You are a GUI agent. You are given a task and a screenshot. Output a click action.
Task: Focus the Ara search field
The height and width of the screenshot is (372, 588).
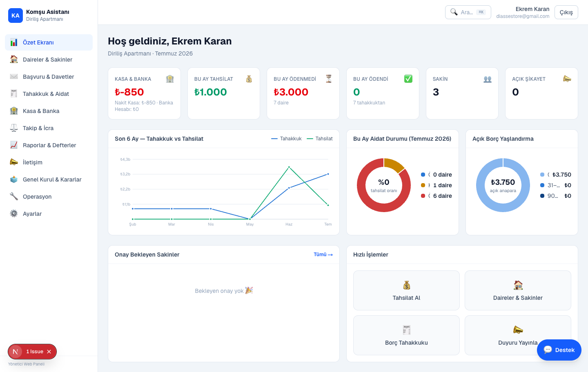(468, 12)
